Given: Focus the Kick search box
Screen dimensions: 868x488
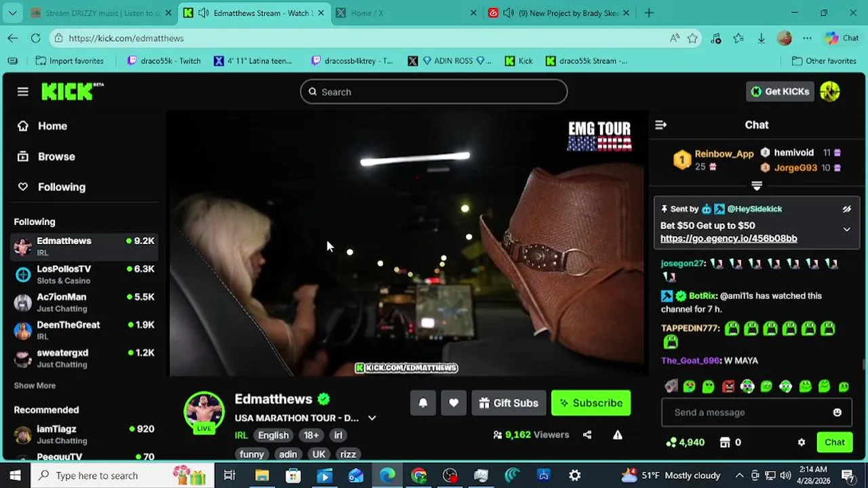Looking at the screenshot, I should pos(434,91).
